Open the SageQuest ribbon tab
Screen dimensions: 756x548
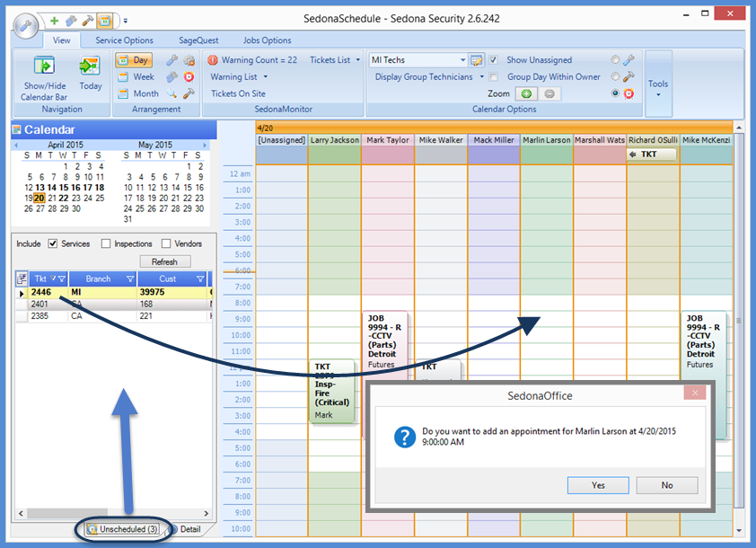click(x=198, y=40)
